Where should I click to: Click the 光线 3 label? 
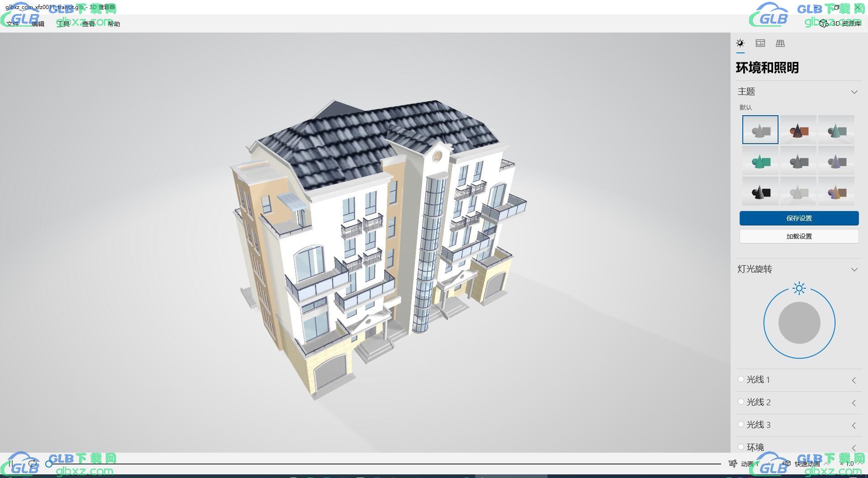tap(759, 425)
